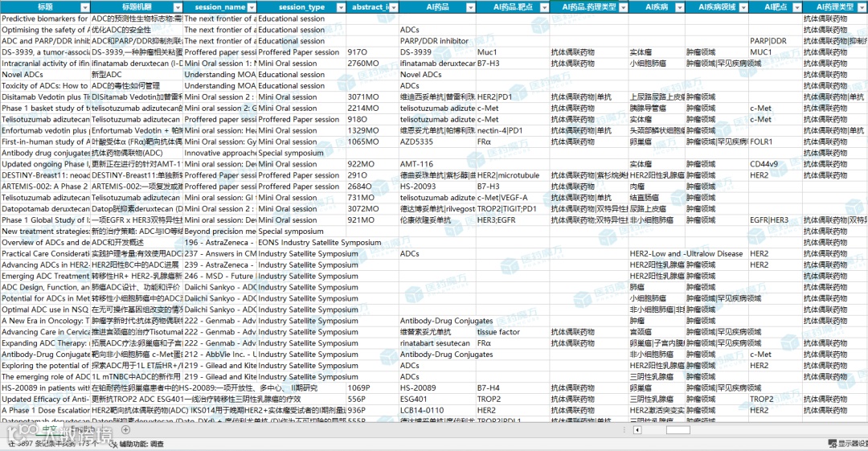Viewport: 868px width, 451px height.
Task: Open the 标题 column filter dropdown
Action: pos(84,7)
